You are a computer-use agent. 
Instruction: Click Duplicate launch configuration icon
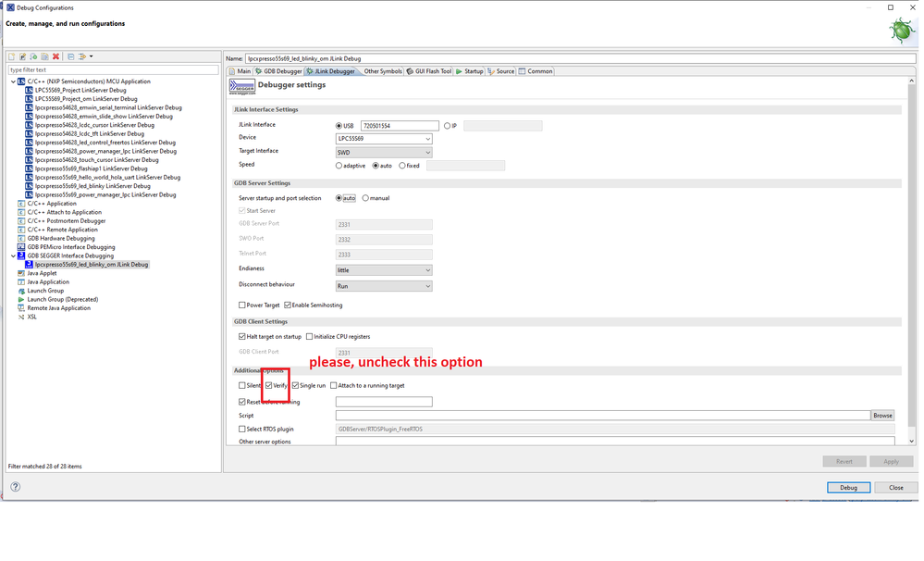click(x=44, y=56)
